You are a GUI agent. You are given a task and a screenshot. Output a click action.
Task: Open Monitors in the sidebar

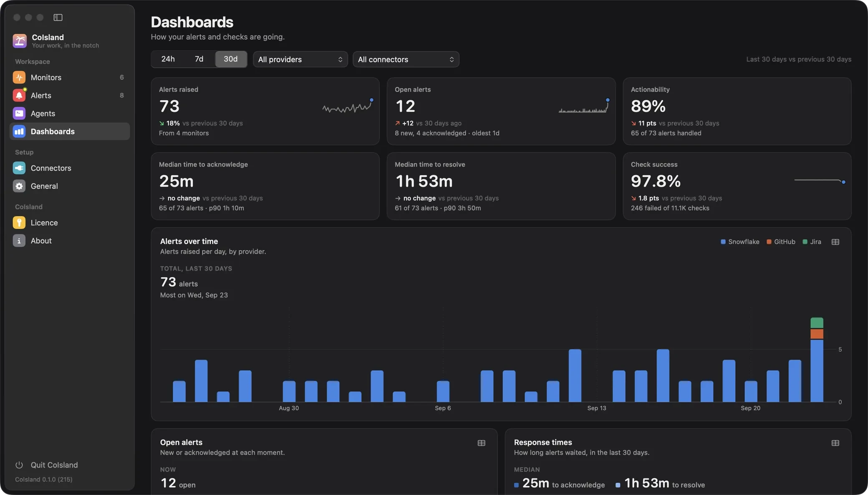[x=69, y=77]
